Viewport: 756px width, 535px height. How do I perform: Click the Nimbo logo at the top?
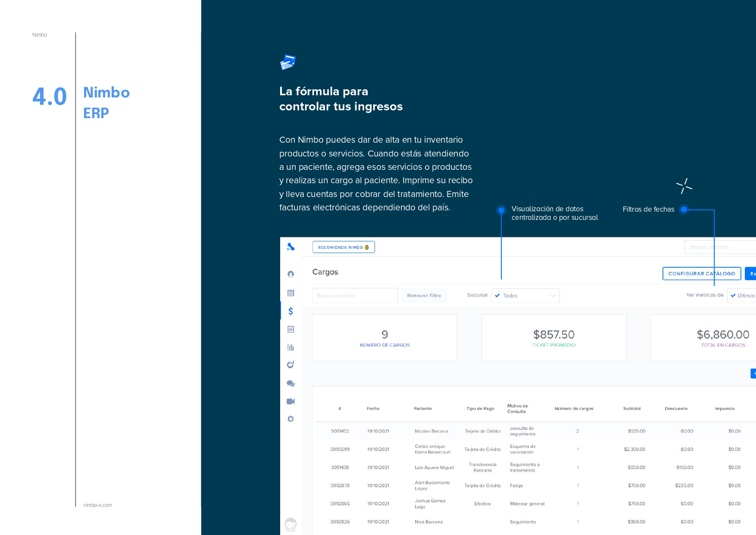click(x=291, y=247)
